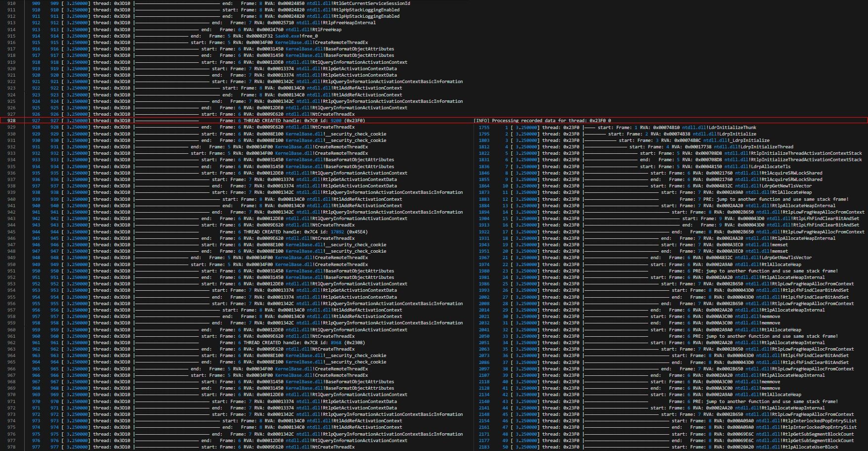868x451 pixels.
Task: Click '_LdrpInitialize' on right-pane line 1803
Action: pyautogui.click(x=749, y=140)
